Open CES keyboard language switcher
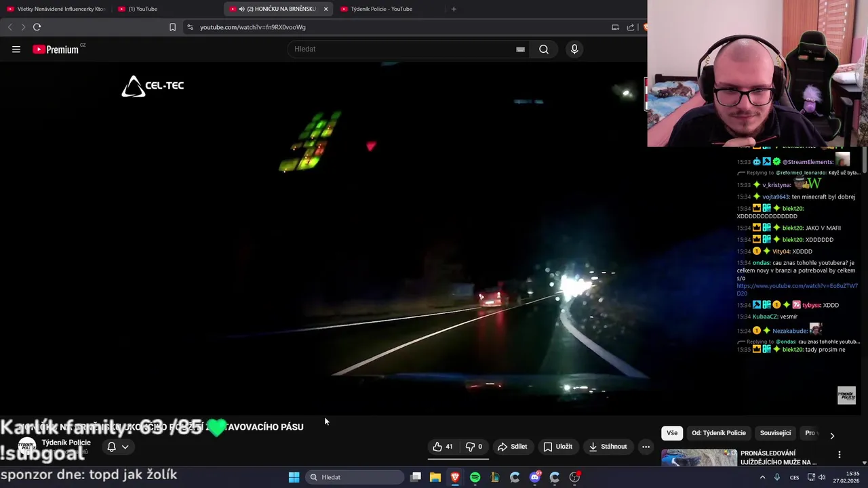Image resolution: width=868 pixels, height=488 pixels. 794,477
